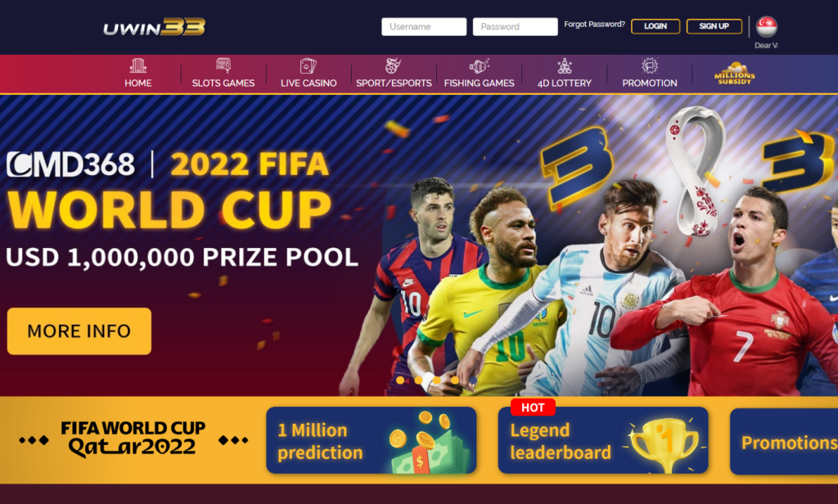Image resolution: width=838 pixels, height=504 pixels.
Task: Click the Forgot Password link
Action: coord(594,24)
